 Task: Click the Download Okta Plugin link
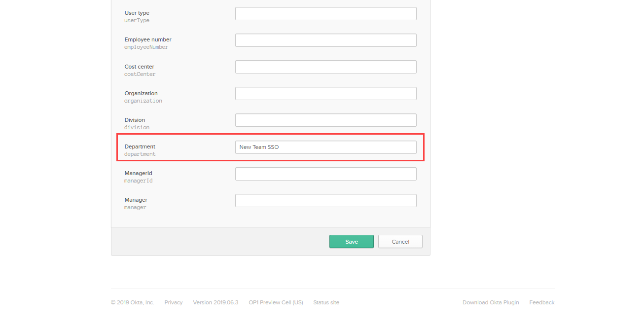(490, 302)
